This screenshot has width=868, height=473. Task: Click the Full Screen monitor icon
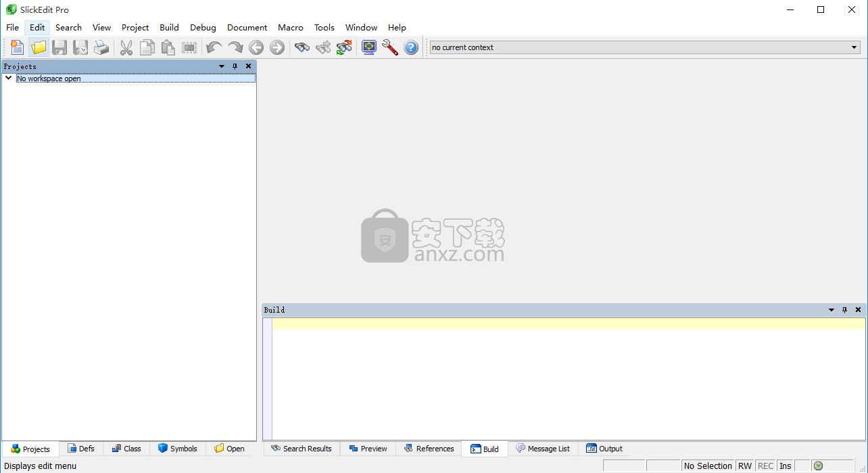(369, 47)
